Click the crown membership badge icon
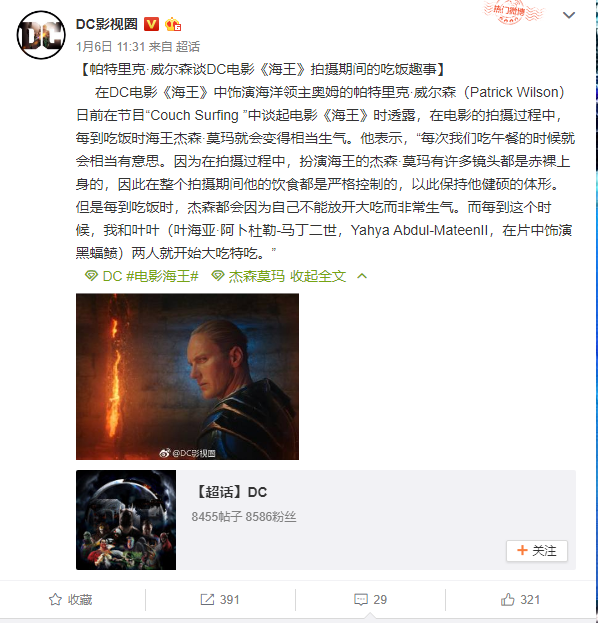This screenshot has height=623, width=598. [173, 24]
